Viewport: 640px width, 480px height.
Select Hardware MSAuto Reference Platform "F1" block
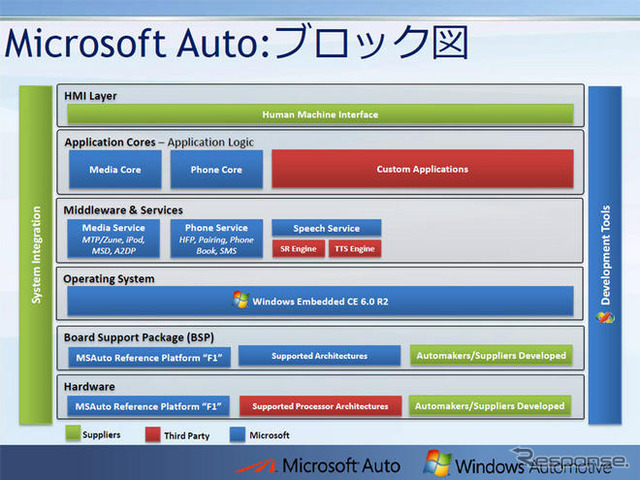(149, 407)
